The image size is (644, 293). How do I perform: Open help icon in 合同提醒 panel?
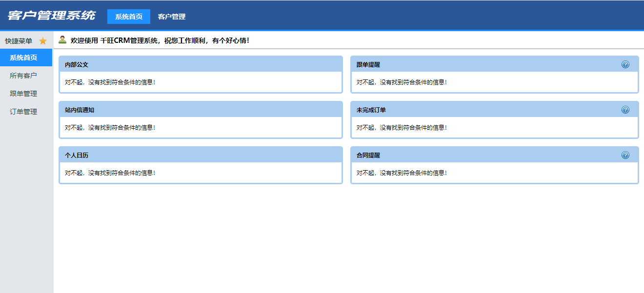pyautogui.click(x=625, y=155)
